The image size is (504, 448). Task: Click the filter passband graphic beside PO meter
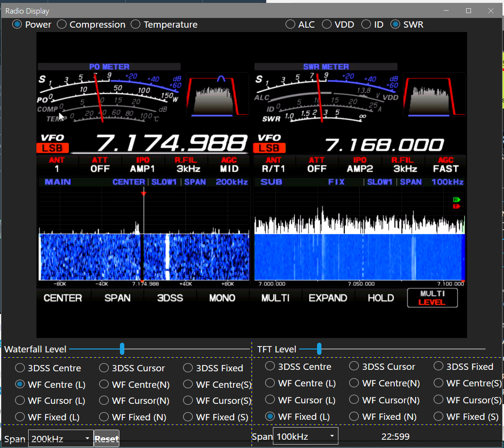(218, 95)
